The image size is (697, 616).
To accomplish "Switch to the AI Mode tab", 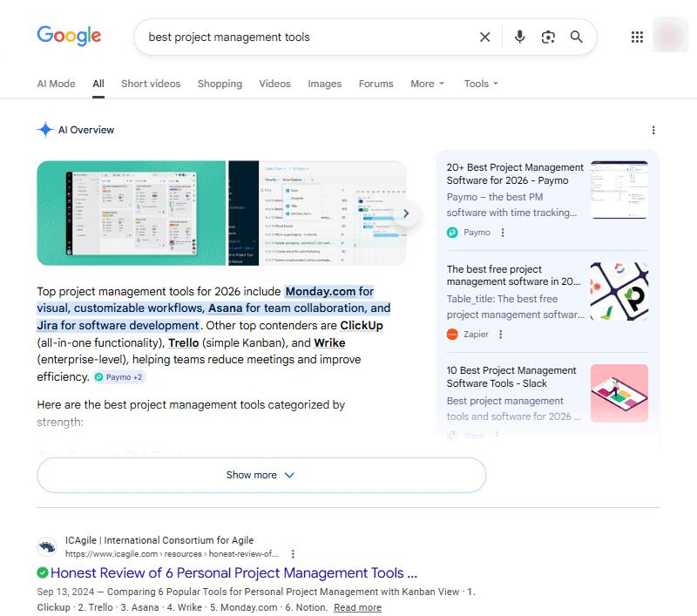I will tap(56, 84).
